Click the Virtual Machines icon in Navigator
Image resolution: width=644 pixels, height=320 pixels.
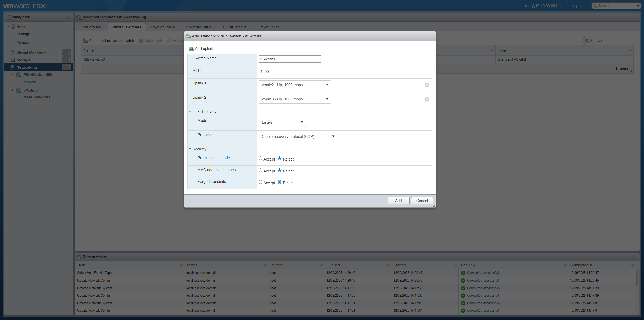tap(13, 52)
